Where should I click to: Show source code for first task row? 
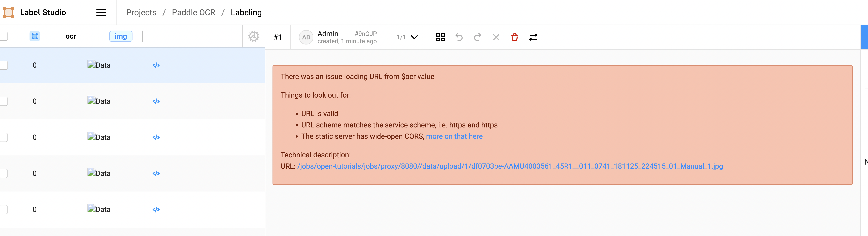pos(156,65)
